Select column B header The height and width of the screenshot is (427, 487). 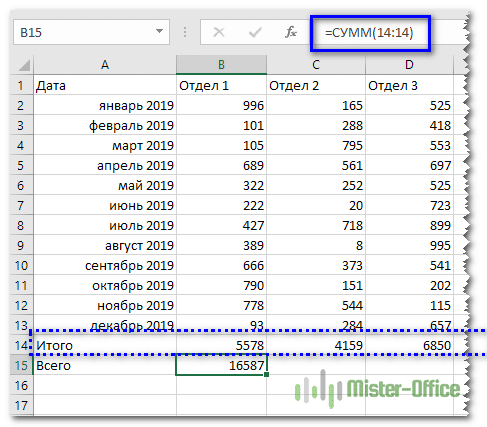coord(221,65)
